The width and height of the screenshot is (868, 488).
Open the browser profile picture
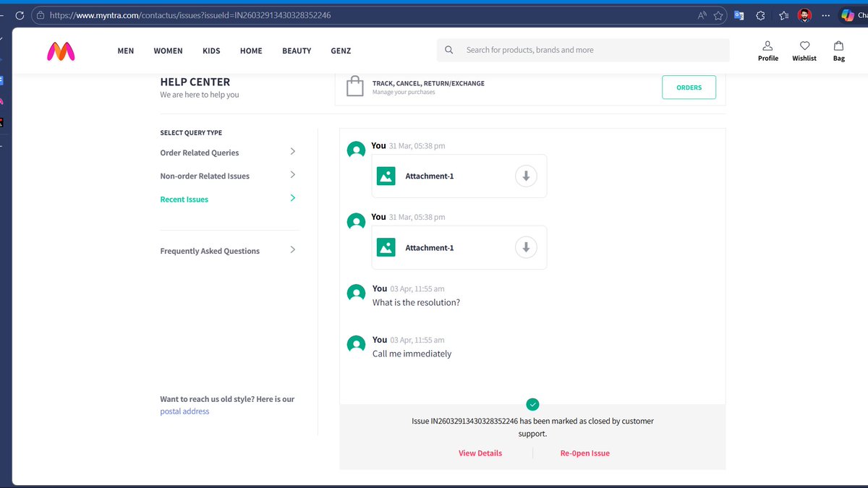tap(804, 14)
